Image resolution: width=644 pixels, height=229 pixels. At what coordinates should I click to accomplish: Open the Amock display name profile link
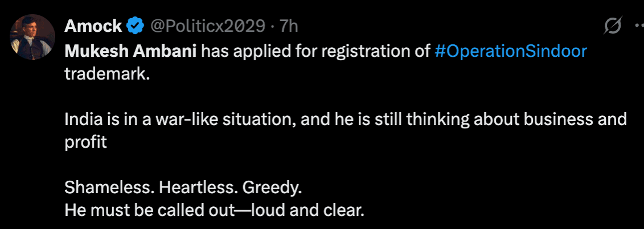pyautogui.click(x=93, y=26)
